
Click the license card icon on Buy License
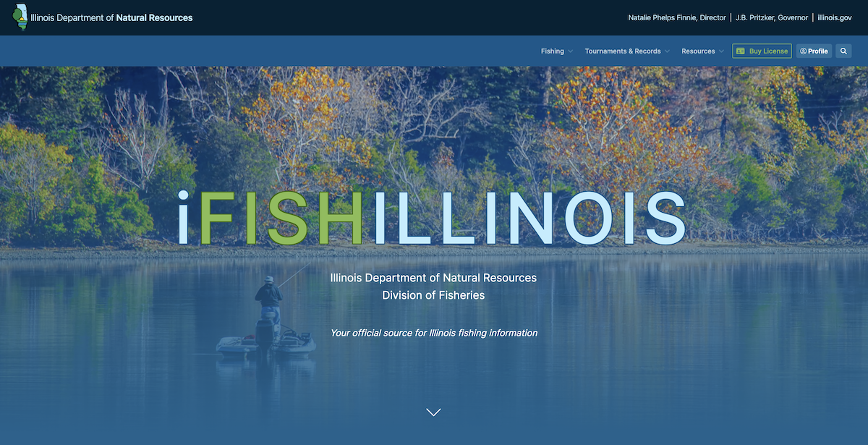tap(740, 51)
